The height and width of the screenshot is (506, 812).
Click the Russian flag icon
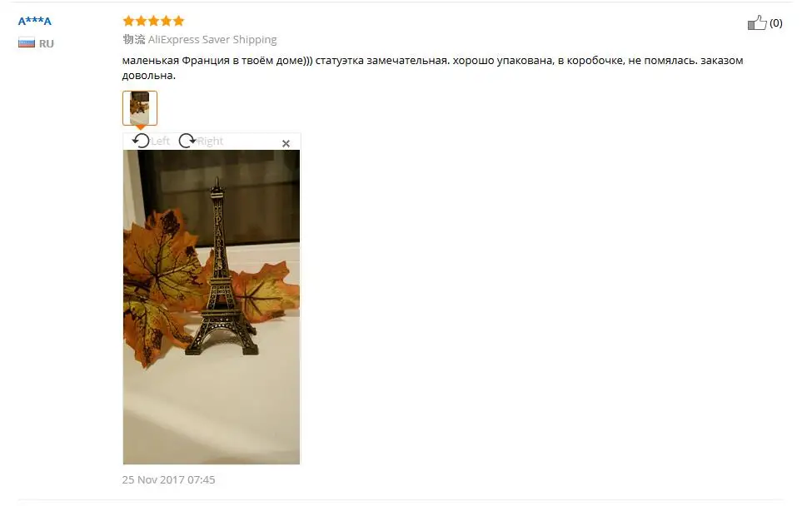pos(27,43)
